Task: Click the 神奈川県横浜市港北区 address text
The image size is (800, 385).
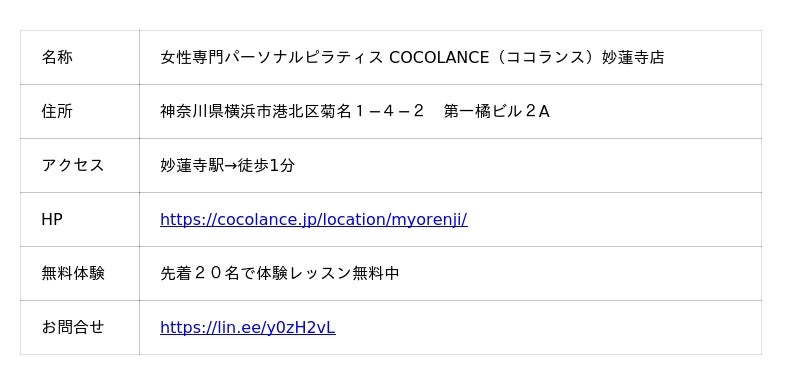Action: click(239, 111)
